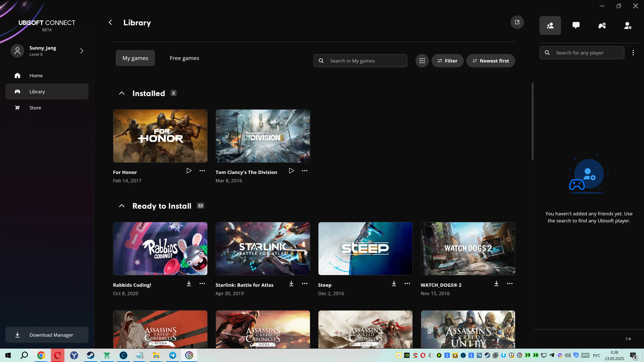Collapse the Installed section
This screenshot has width=644, height=362.
tap(122, 93)
